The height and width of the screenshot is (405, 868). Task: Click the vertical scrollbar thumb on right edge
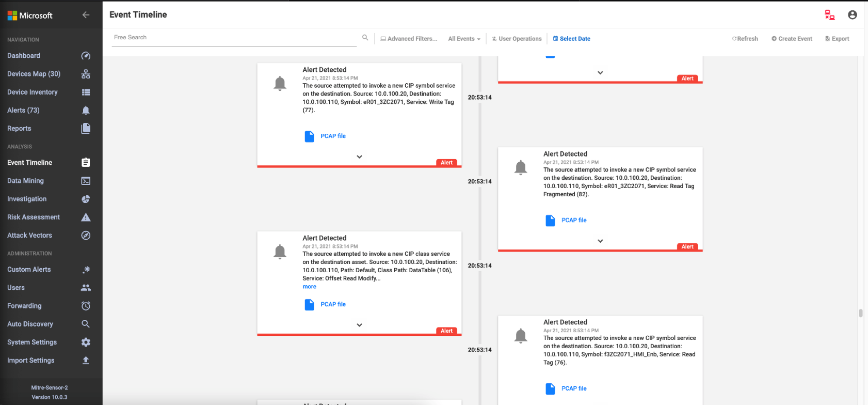point(861,313)
